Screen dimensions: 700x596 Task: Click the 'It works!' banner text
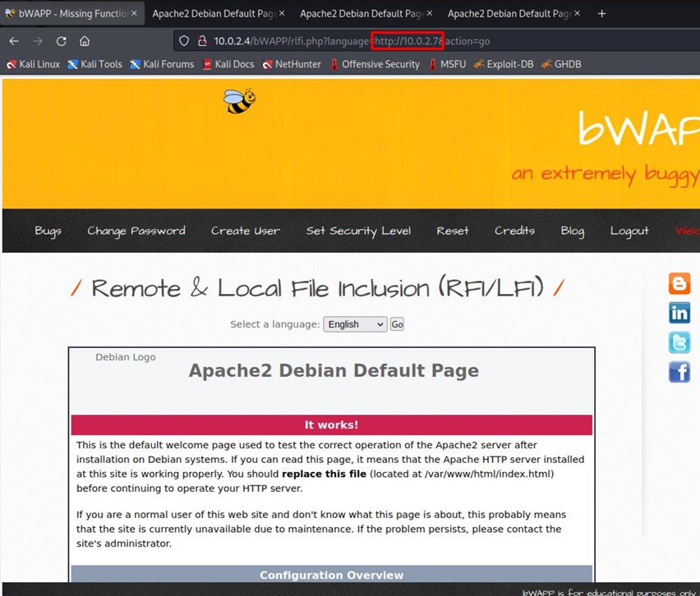pos(332,424)
